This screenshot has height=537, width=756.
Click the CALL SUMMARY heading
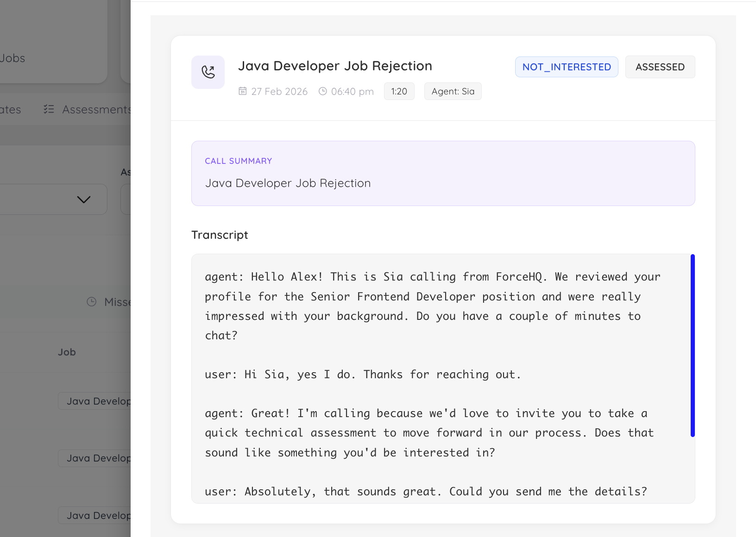pyautogui.click(x=239, y=161)
